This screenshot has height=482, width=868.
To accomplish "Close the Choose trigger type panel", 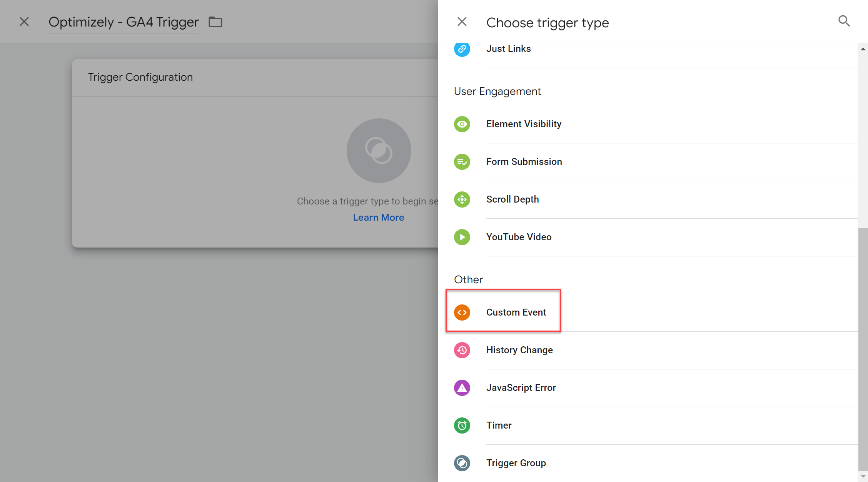I will click(x=462, y=22).
